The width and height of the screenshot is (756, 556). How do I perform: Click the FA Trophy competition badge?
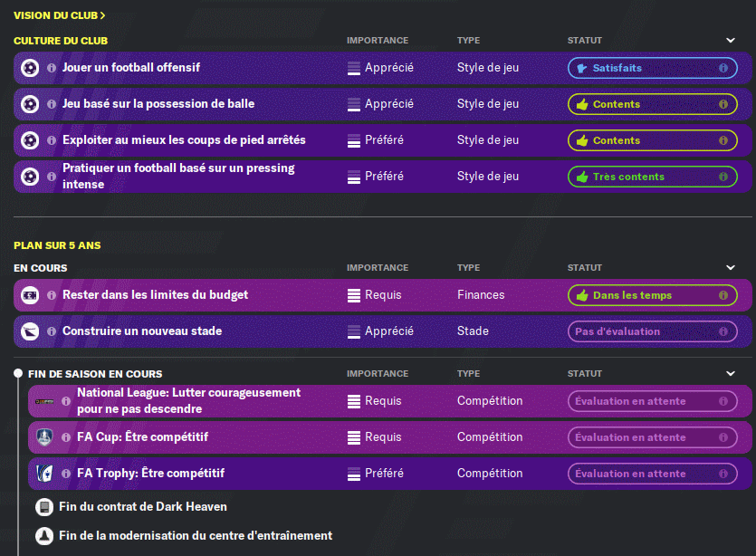[x=44, y=474]
